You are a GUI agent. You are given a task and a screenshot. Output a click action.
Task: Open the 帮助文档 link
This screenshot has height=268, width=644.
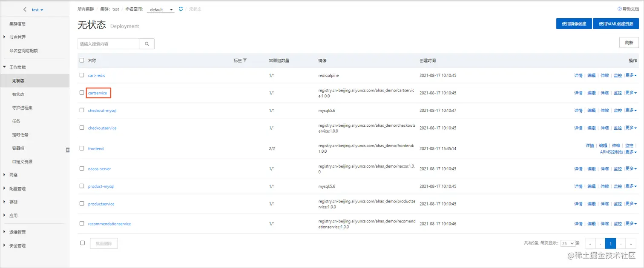coord(631,9)
